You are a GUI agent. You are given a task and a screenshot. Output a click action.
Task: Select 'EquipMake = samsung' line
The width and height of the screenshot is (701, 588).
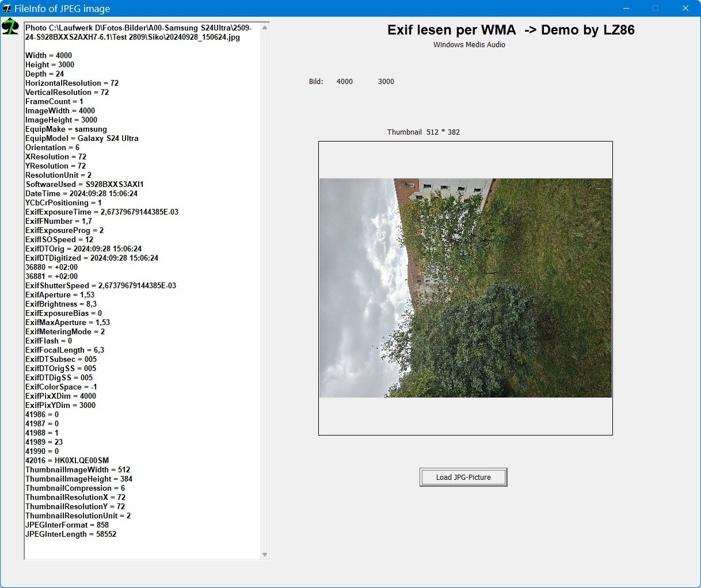[66, 129]
